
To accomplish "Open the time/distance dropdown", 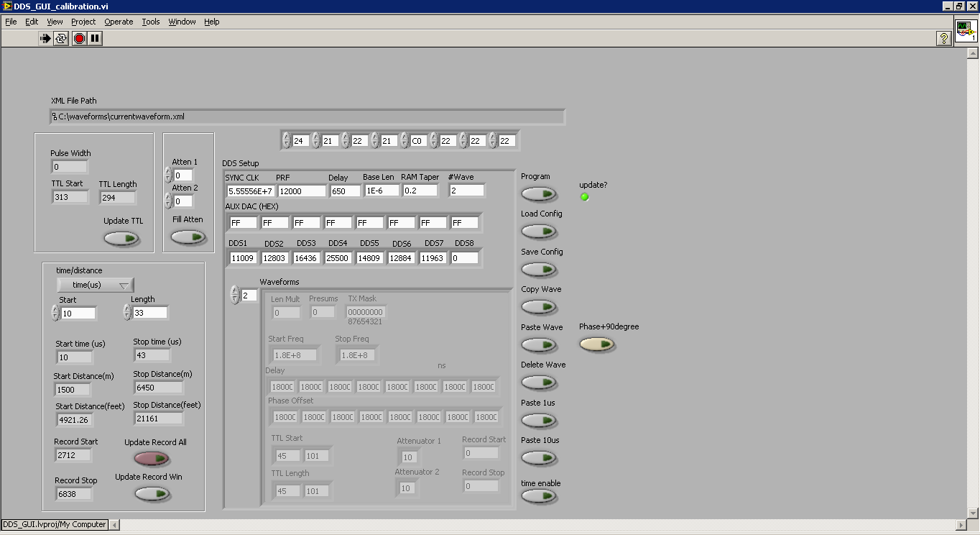I will [x=96, y=285].
